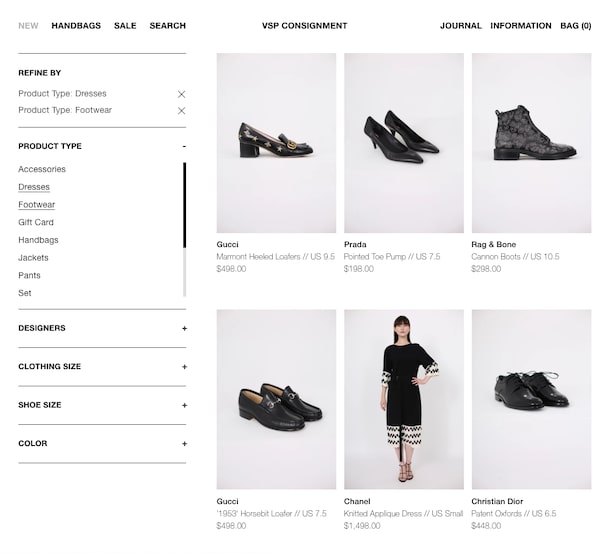The height and width of the screenshot is (553, 600).
Task: Select Accessories in product type list
Action: (42, 170)
